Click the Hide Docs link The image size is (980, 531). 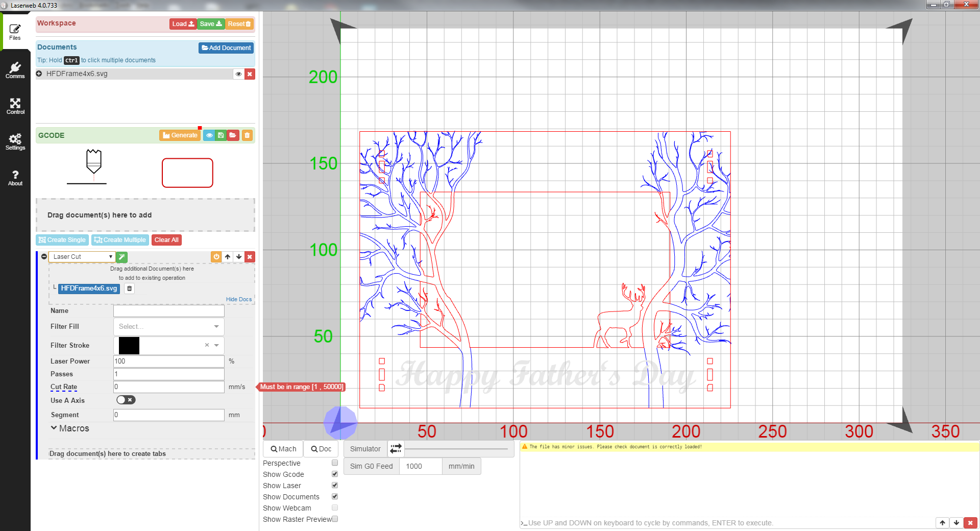point(239,299)
